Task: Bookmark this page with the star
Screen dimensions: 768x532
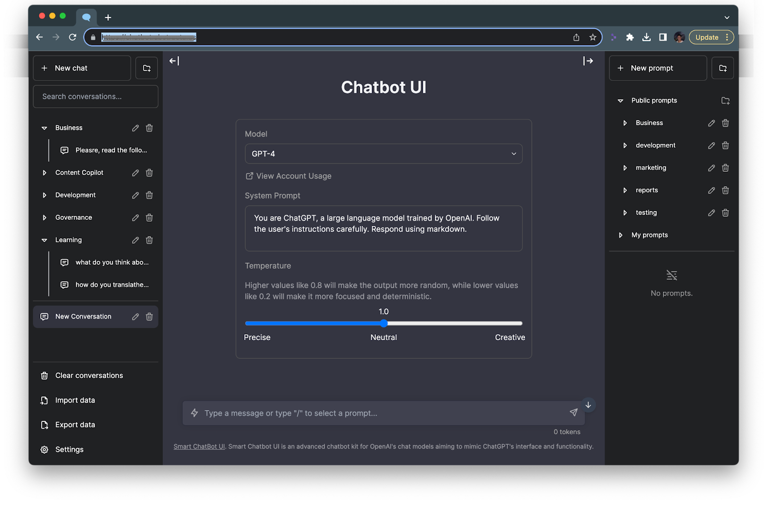Action: 593,37
